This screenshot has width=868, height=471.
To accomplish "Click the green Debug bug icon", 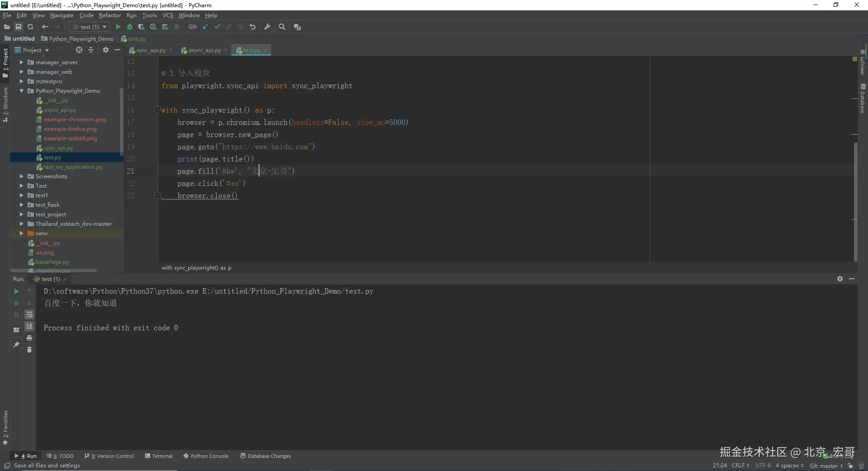I will (130, 27).
